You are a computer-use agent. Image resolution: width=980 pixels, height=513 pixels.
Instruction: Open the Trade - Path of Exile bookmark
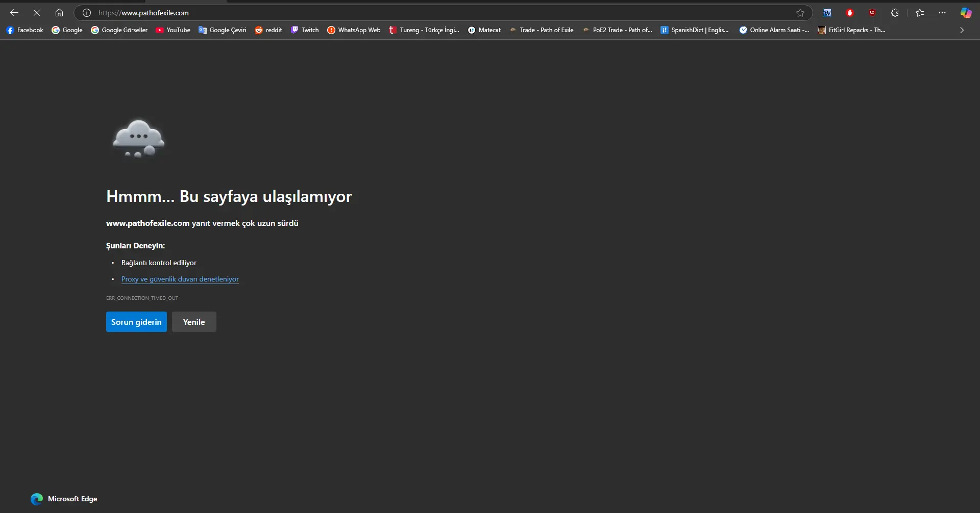pyautogui.click(x=542, y=30)
